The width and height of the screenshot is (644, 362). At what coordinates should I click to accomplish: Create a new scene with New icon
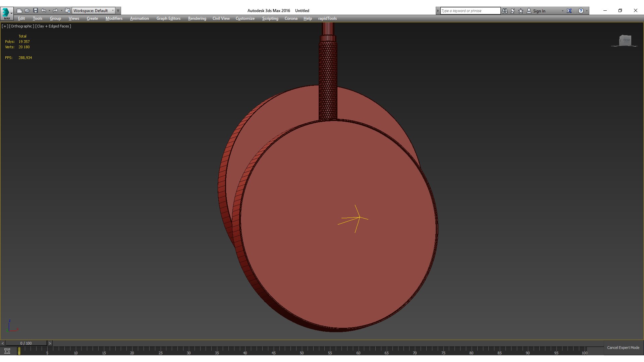19,11
